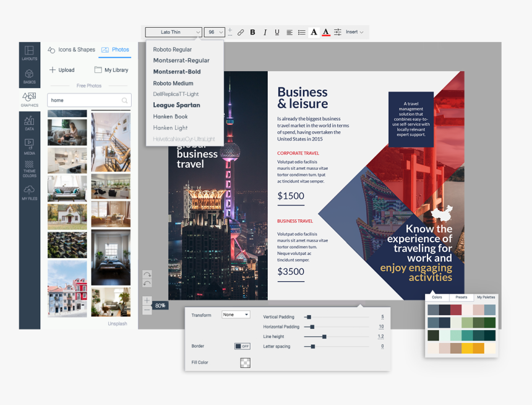This screenshot has width=532, height=405.
Task: Open the Presets palette tab
Action: coord(461,297)
